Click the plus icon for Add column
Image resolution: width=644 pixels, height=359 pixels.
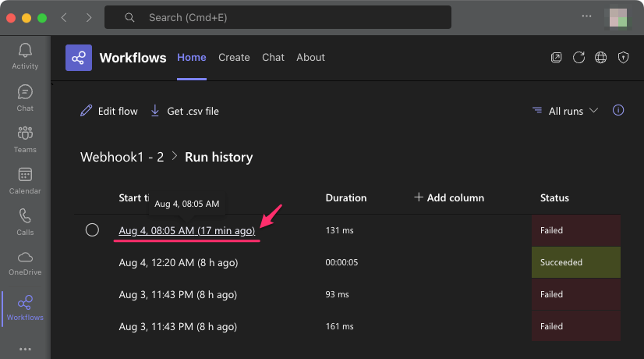click(419, 197)
